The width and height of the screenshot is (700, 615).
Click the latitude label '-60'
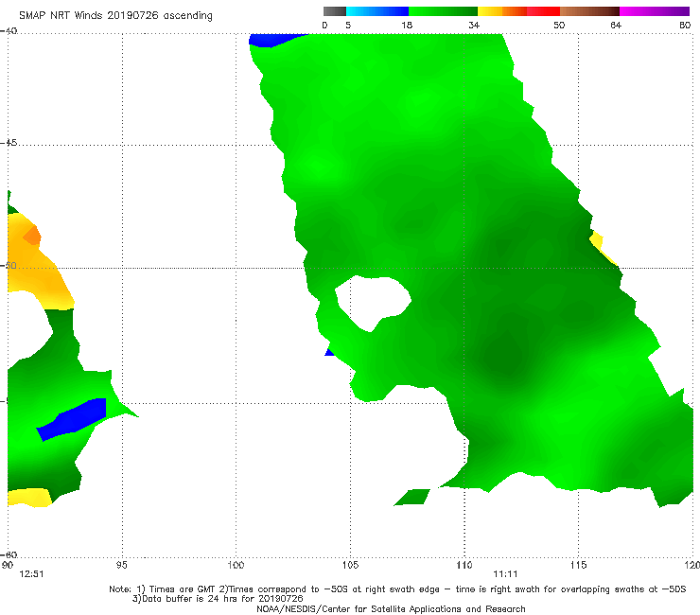pyautogui.click(x=9, y=554)
